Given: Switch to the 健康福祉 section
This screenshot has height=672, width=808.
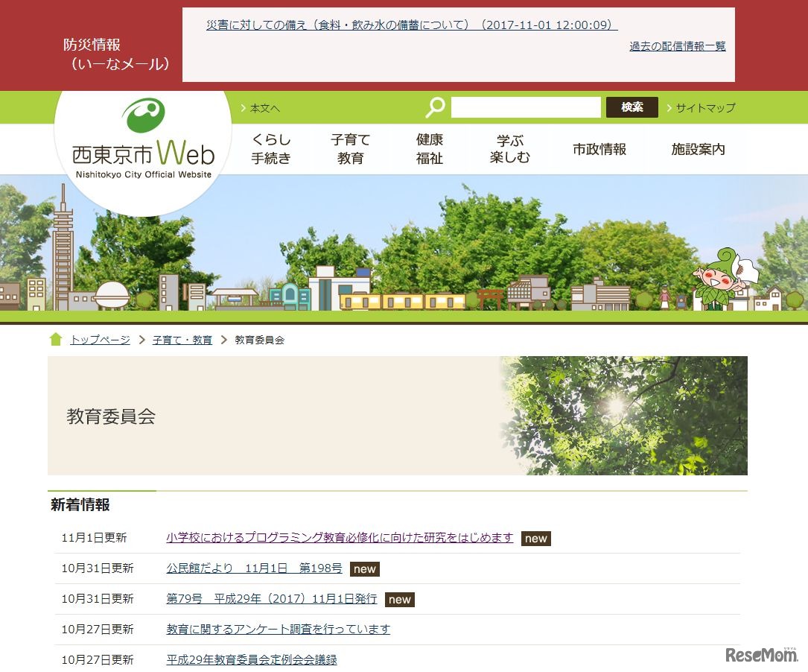Looking at the screenshot, I should [430, 147].
